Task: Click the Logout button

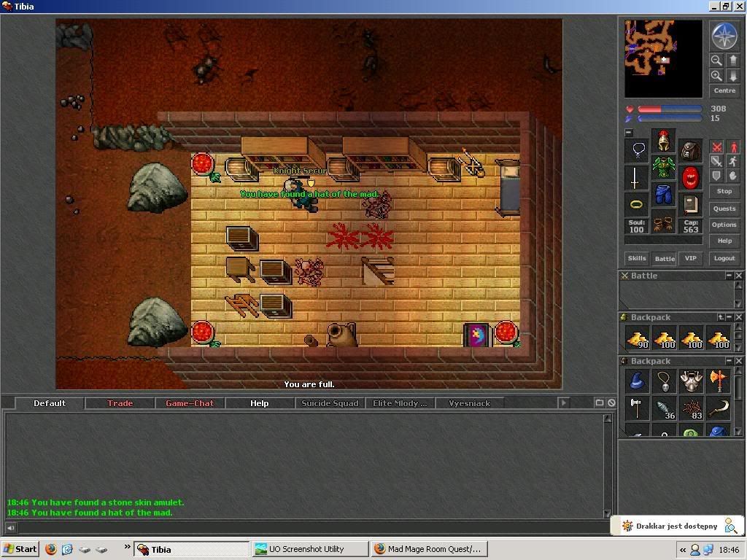Action: (724, 258)
